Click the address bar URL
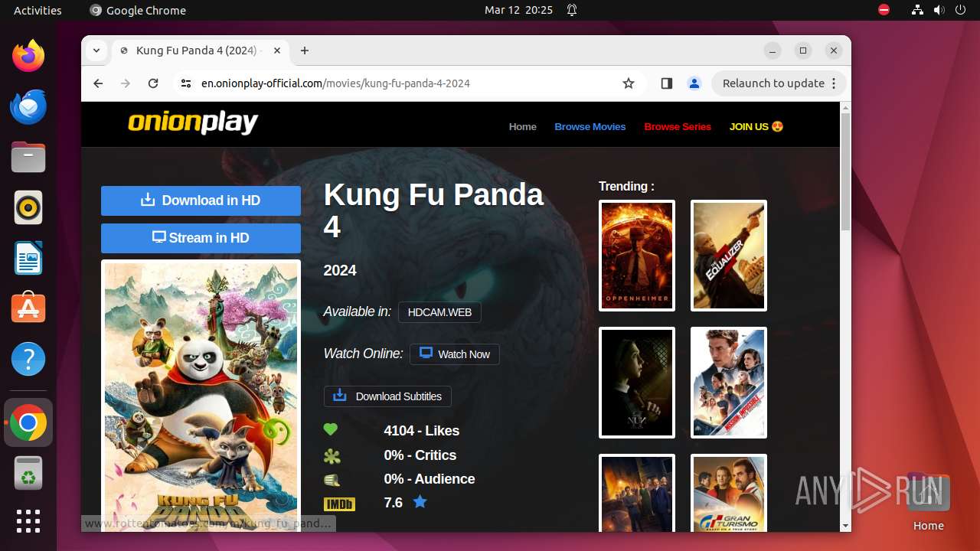This screenshot has width=980, height=551. pyautogui.click(x=335, y=83)
